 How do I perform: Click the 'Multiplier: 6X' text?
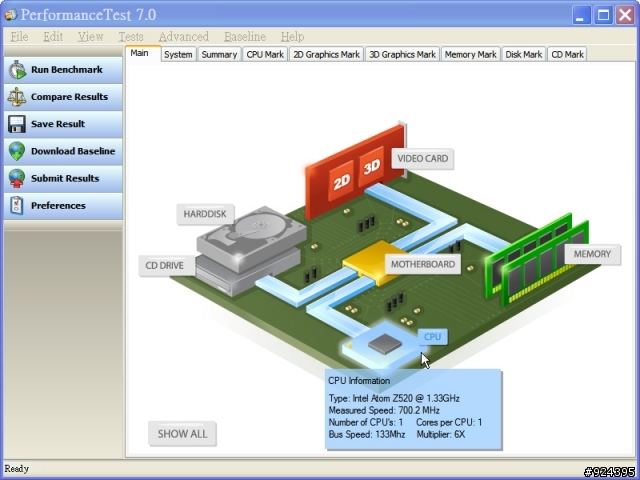tap(441, 434)
